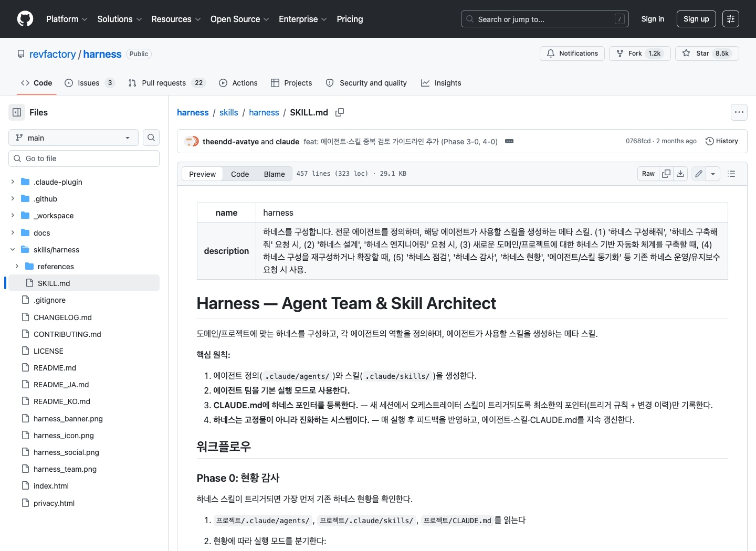
Task: Click Sign in
Action: (653, 19)
